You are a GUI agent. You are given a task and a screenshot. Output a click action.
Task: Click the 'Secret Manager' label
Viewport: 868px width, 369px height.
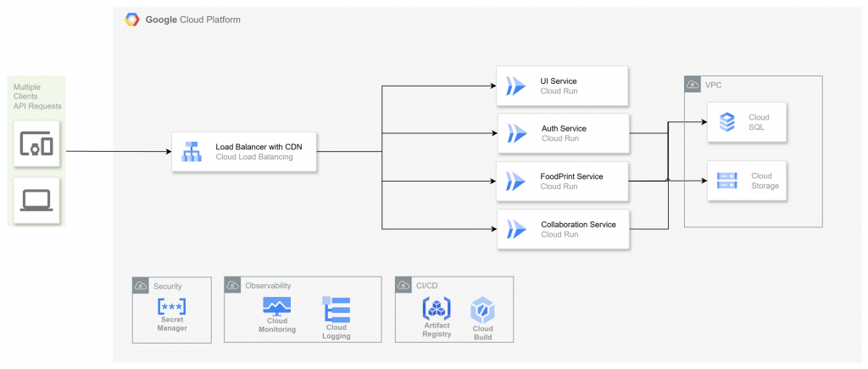[x=171, y=323]
